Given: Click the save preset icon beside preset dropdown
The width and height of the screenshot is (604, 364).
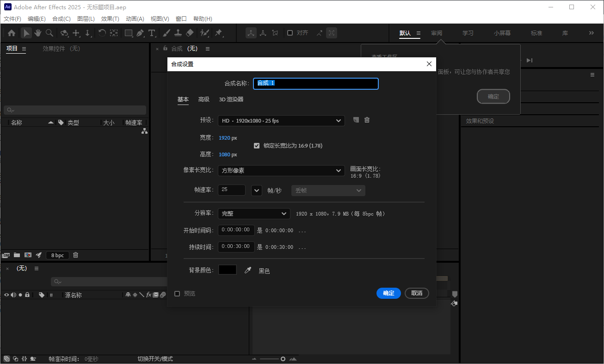Looking at the screenshot, I should (356, 120).
